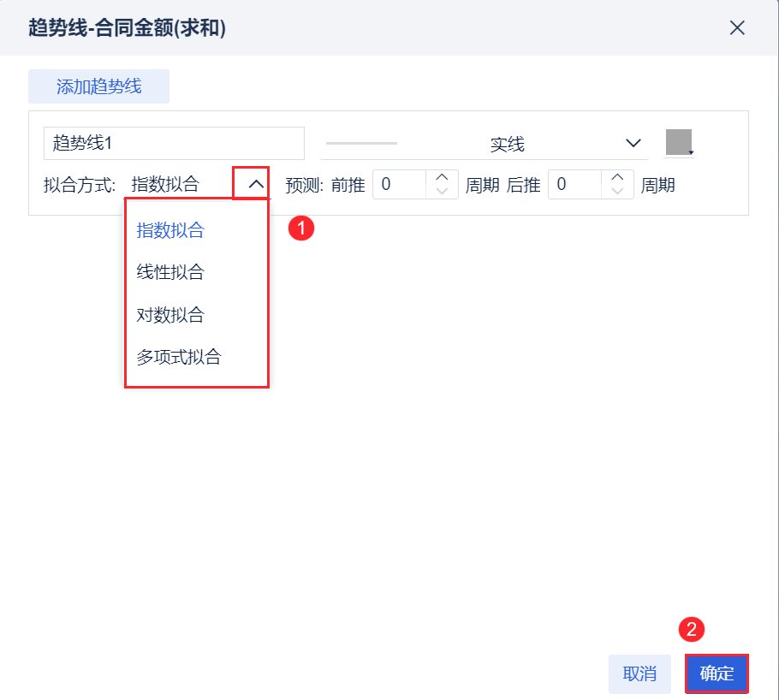779x700 pixels.
Task: Close the 趋势线-合同金额(求和) dialog
Action: tap(737, 28)
